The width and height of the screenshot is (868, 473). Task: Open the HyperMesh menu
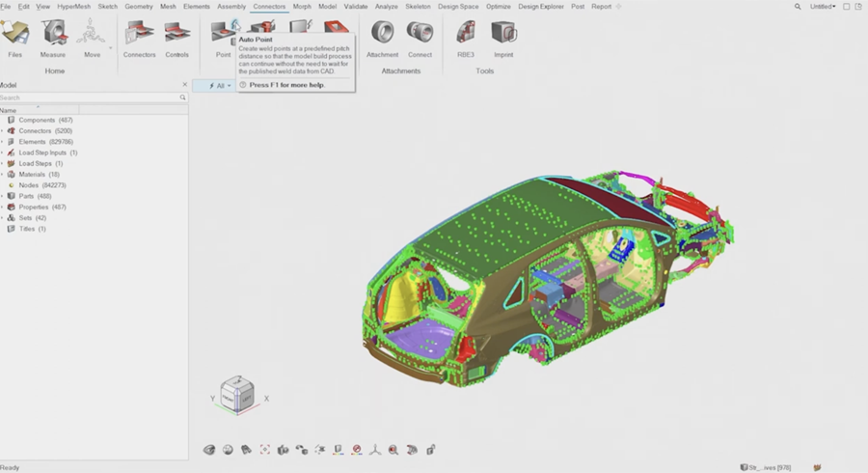tap(73, 7)
